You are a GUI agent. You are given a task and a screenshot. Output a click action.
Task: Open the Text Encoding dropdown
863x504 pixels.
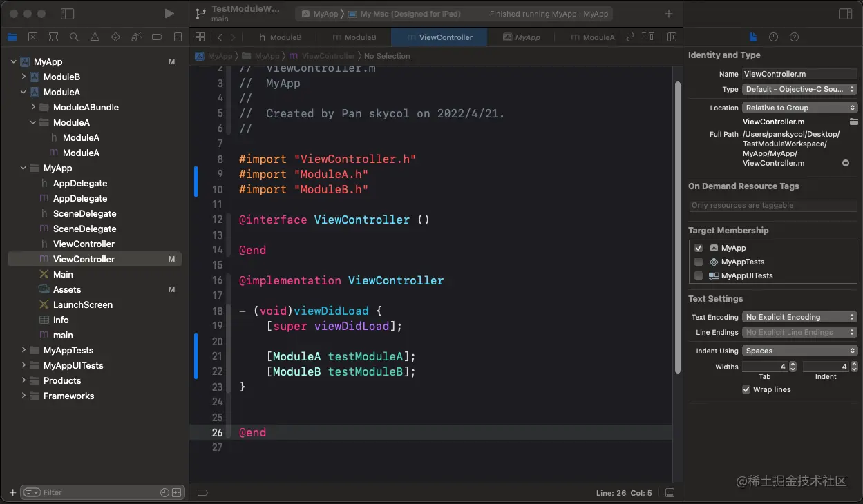point(800,317)
